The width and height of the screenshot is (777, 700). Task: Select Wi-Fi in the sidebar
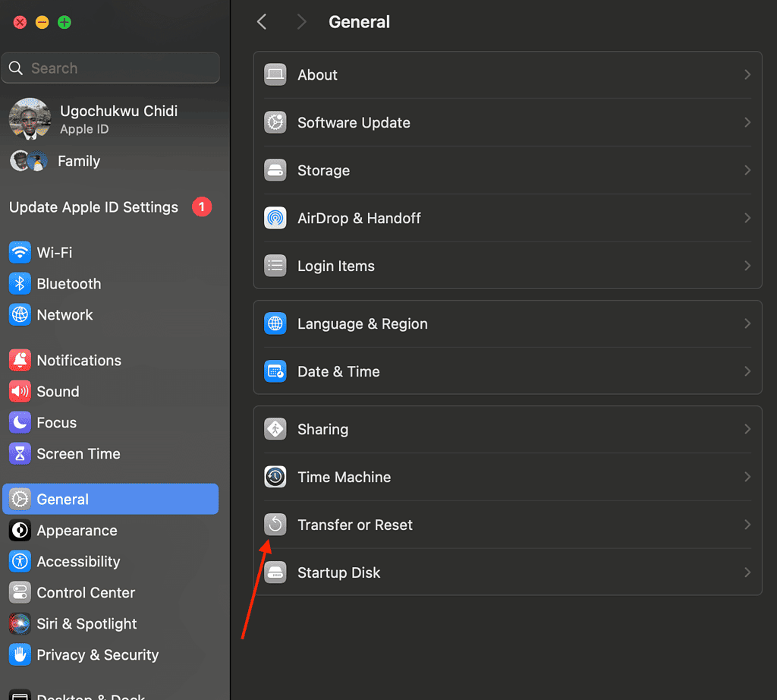click(x=55, y=252)
